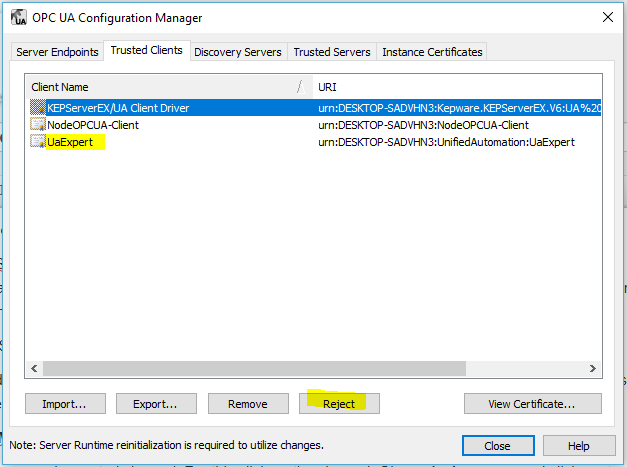Click the NodeOPCUA-Client certificate icon
Screen dimensions: 627x467
(x=38, y=125)
